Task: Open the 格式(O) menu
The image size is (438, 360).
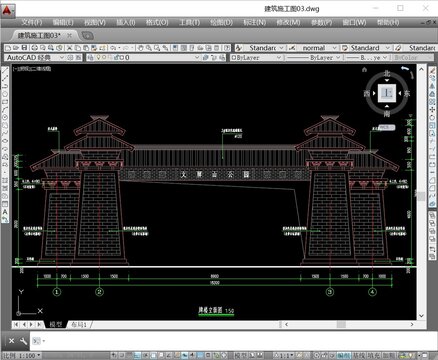Action: [157, 22]
